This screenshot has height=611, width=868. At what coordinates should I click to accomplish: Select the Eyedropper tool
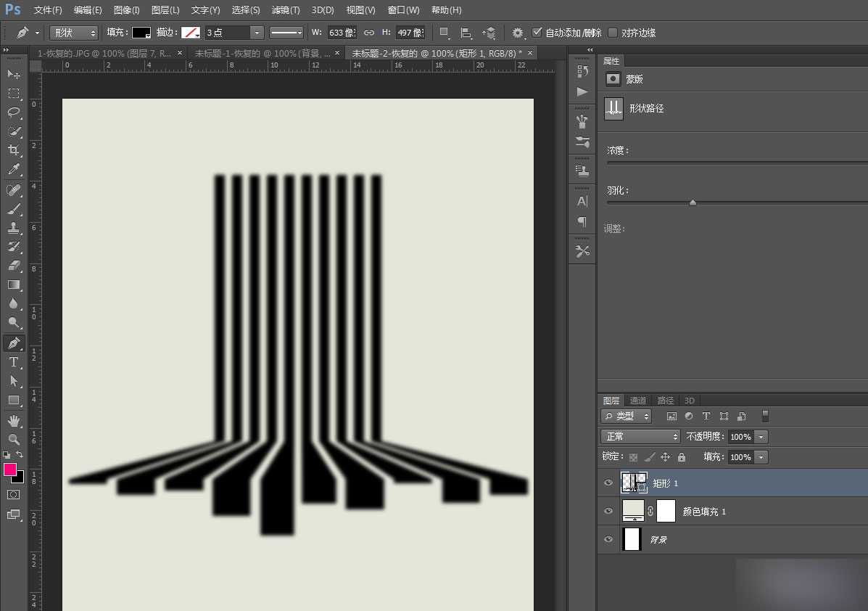point(14,170)
